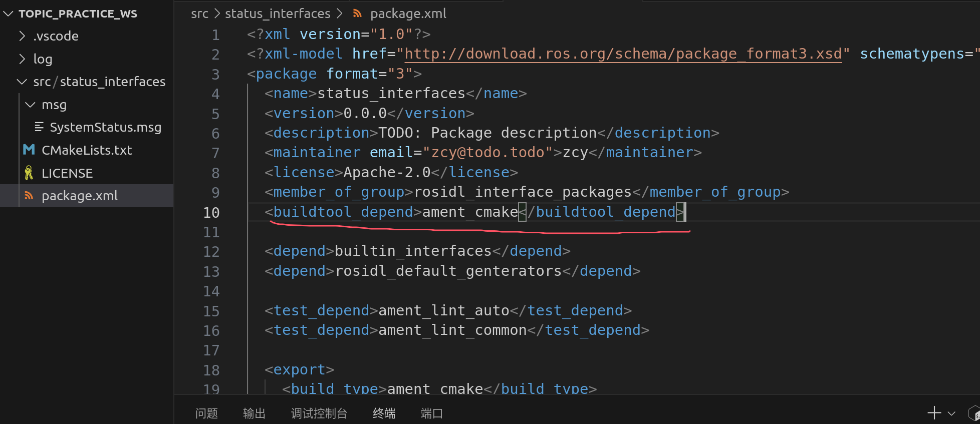Collapse the TOPIC_PRACTICE_WS root folder
980x424 pixels.
(x=8, y=14)
